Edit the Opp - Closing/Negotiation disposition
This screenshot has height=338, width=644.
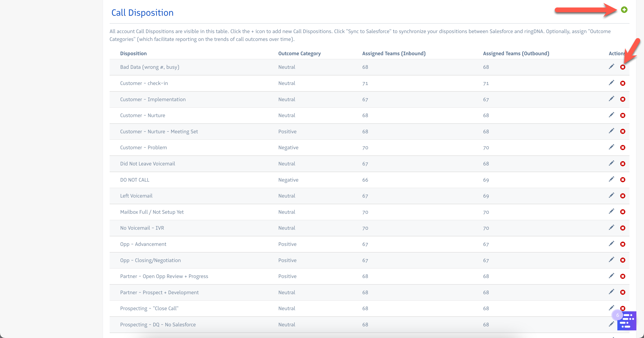point(611,260)
